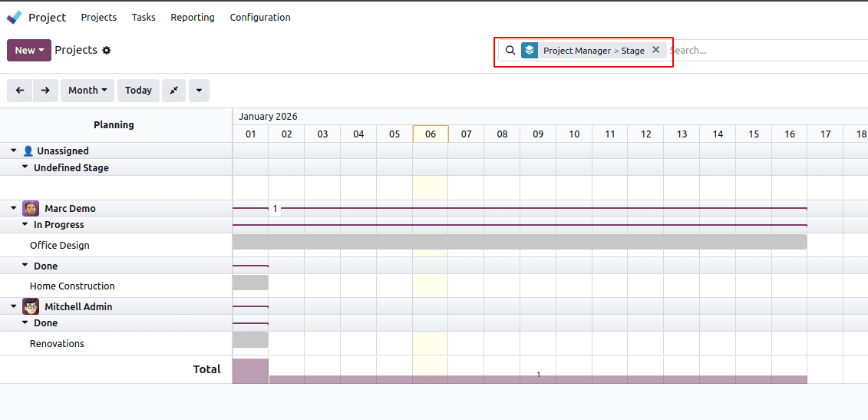868x420 pixels.
Task: Click the Unassigned person icon
Action: 28,150
